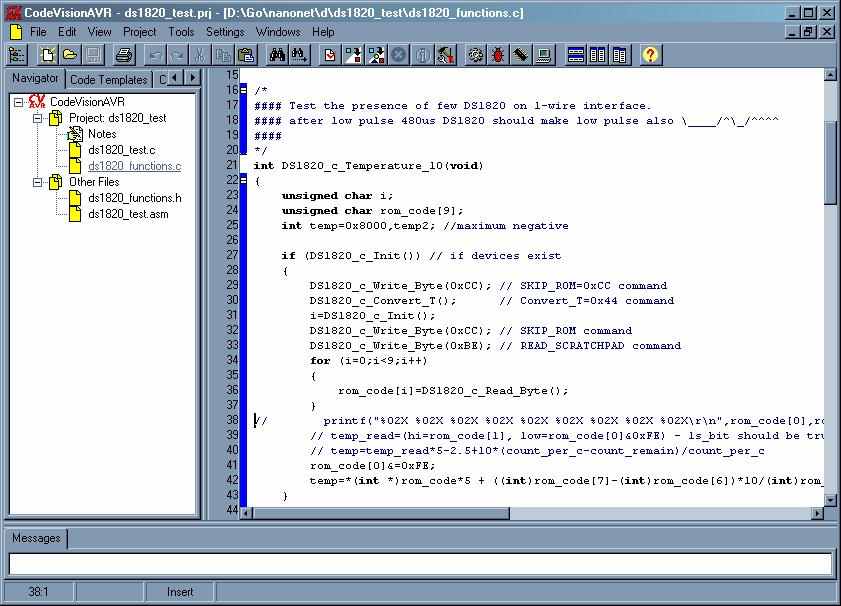The image size is (841, 606).
Task: Print the file using printer icon
Action: point(124,55)
